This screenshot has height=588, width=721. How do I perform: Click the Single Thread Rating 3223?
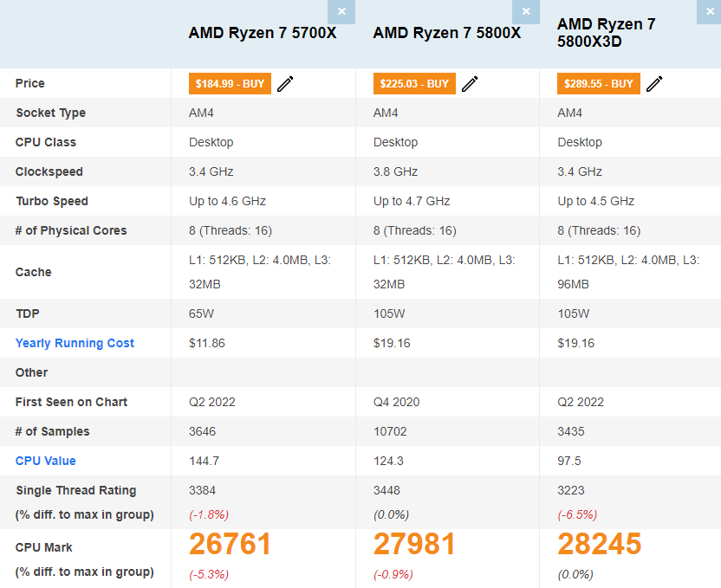tap(571, 490)
